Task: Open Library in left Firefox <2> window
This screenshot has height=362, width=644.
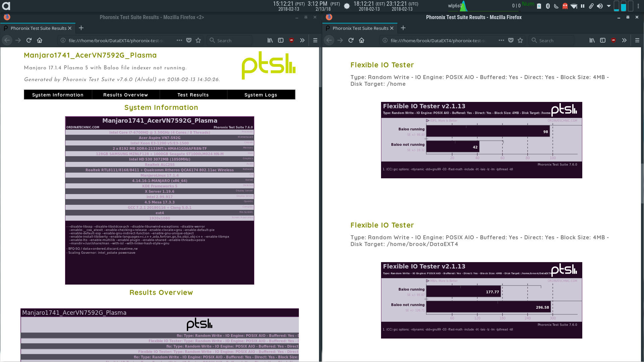Action: tap(270, 40)
